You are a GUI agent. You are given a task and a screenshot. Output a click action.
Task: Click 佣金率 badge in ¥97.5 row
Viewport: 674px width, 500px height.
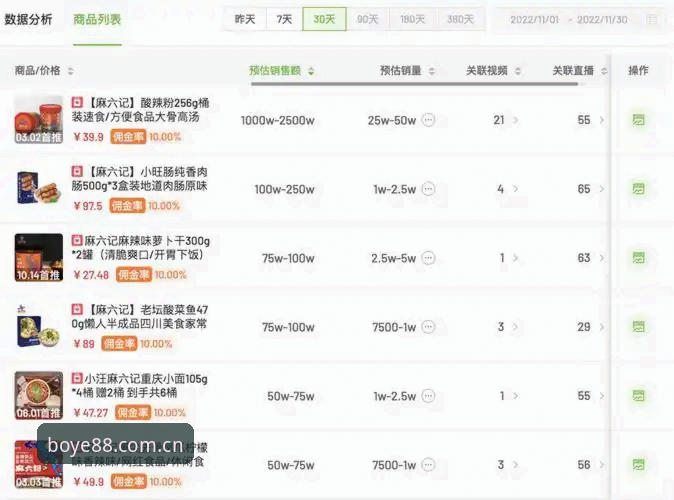[x=127, y=206]
